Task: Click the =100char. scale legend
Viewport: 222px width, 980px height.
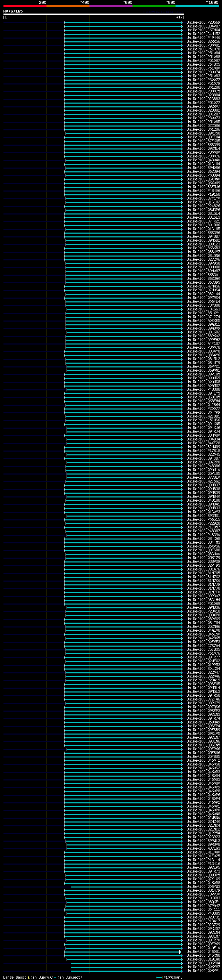Action: 169,977
